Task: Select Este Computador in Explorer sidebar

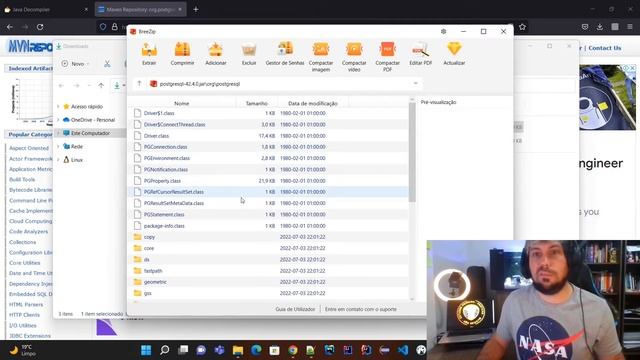Action: (90, 133)
